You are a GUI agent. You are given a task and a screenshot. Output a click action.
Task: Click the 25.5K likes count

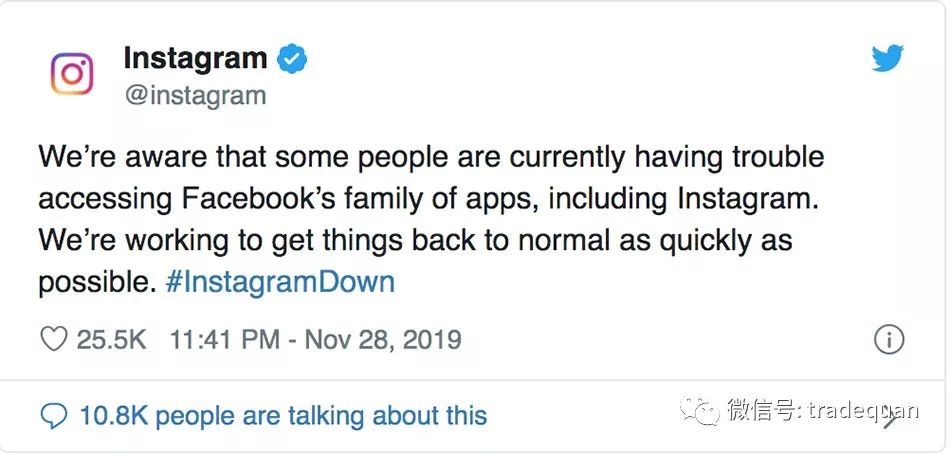point(112,340)
